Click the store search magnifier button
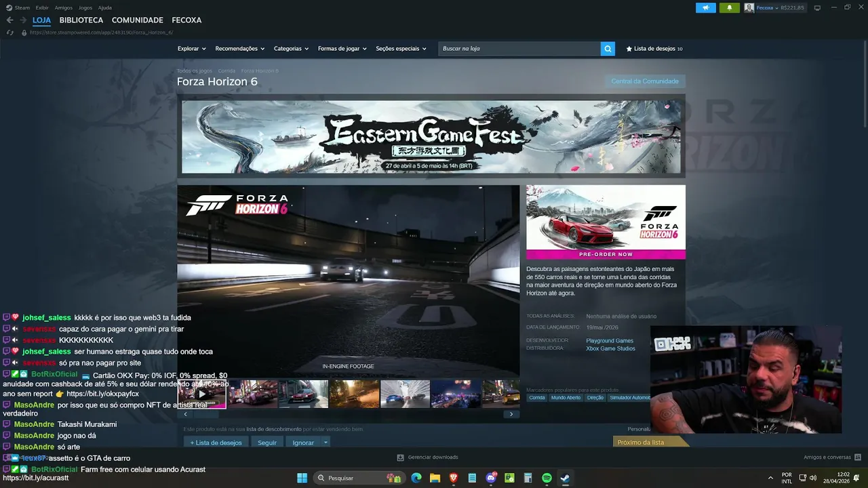The height and width of the screenshot is (488, 868). [x=608, y=49]
